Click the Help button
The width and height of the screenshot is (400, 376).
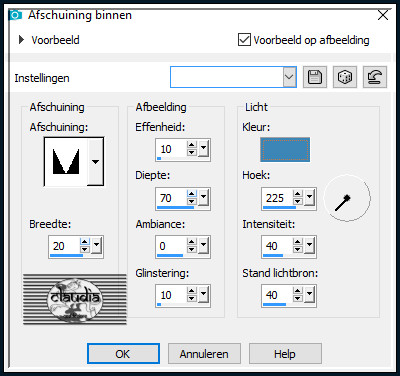[x=285, y=354]
